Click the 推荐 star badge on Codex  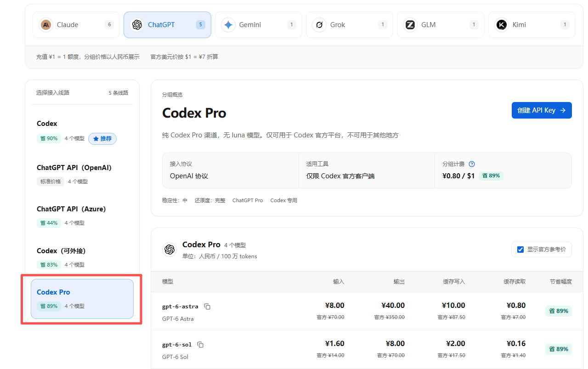tap(102, 138)
